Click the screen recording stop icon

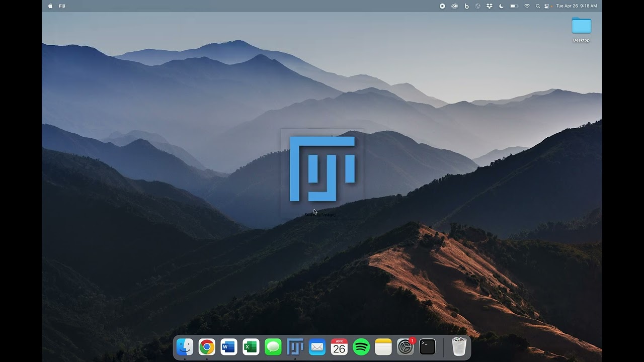click(442, 6)
